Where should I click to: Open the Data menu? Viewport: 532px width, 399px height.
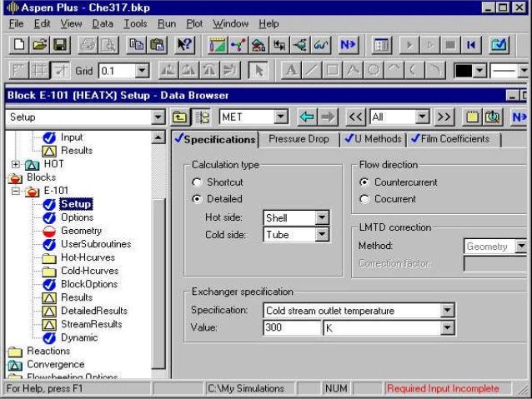[x=103, y=23]
